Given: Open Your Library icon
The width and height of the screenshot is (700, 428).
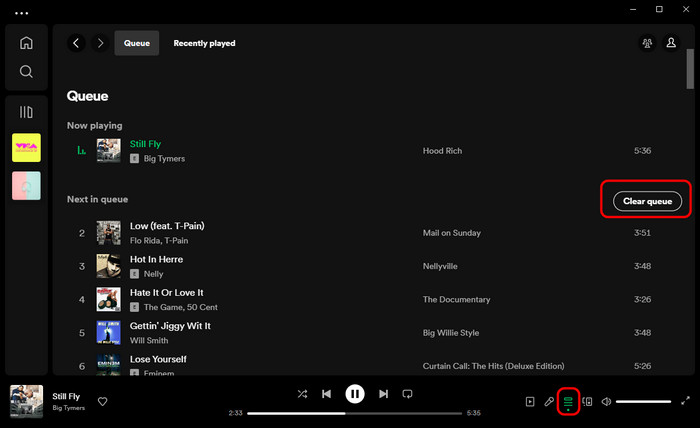Looking at the screenshot, I should pyautogui.click(x=26, y=112).
